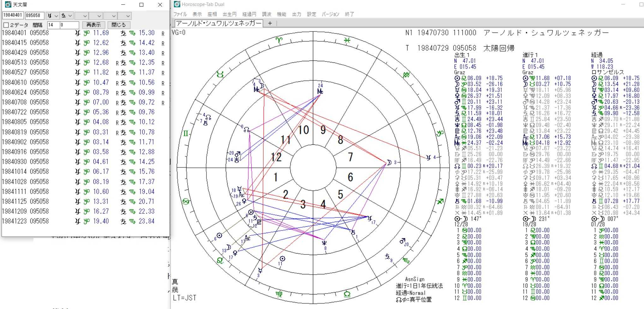This screenshot has height=309, width=644.
Task: Click the 経過 column header
Action: coord(597,55)
